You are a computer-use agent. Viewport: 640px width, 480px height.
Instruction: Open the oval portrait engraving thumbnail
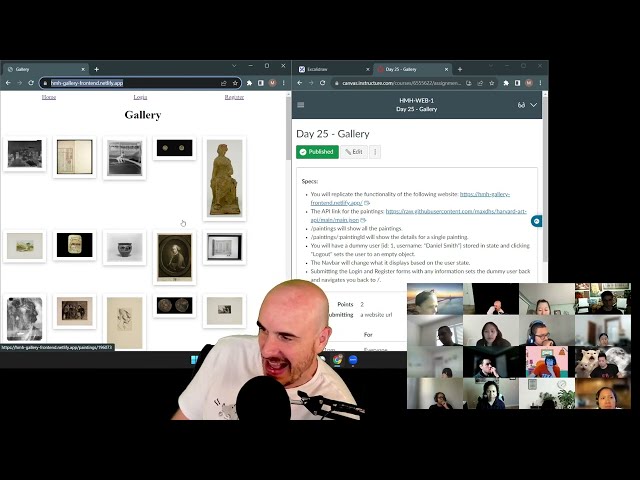175,258
